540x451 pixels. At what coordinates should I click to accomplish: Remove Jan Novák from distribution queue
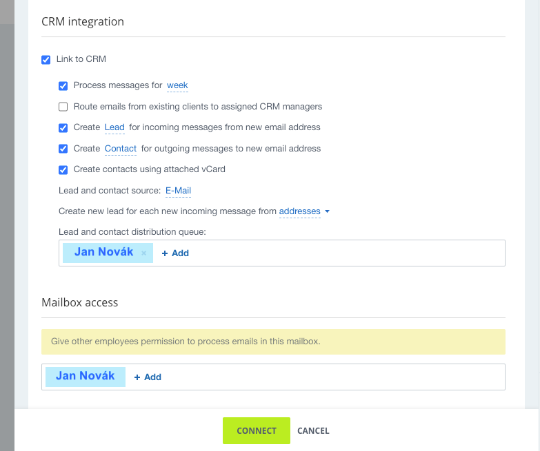click(144, 253)
